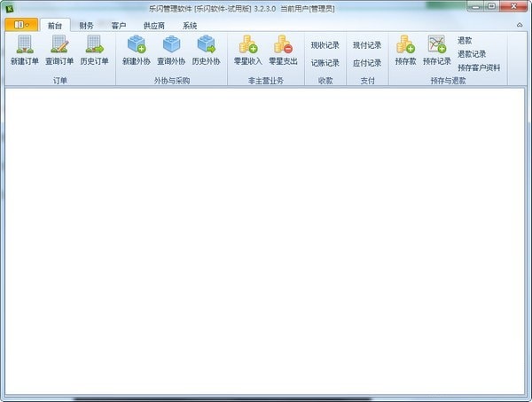
Task: Click the 新建外协 icon
Action: [x=136, y=45]
